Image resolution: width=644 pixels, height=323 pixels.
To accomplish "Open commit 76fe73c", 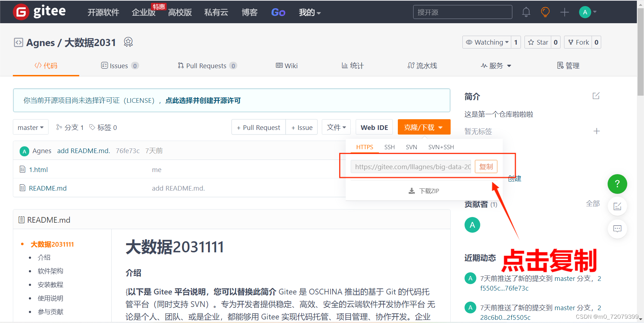I will click(x=128, y=151).
